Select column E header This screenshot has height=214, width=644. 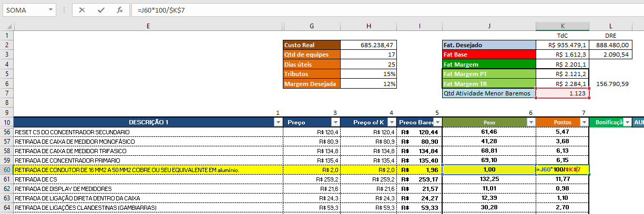[x=148, y=26]
